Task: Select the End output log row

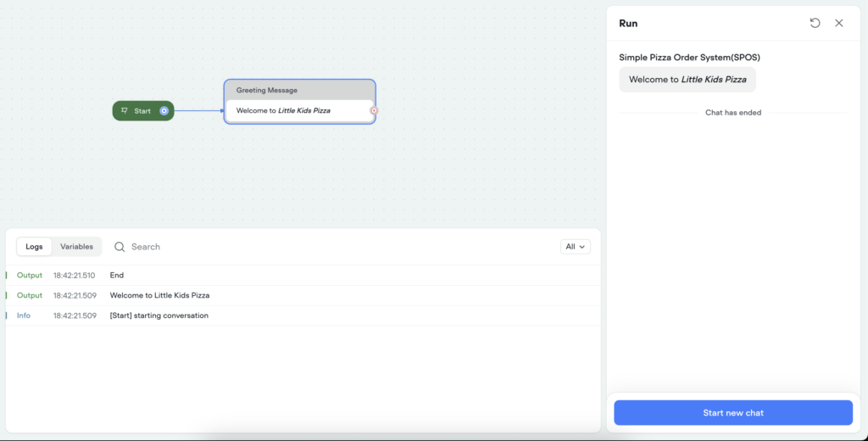Action: 303,276
